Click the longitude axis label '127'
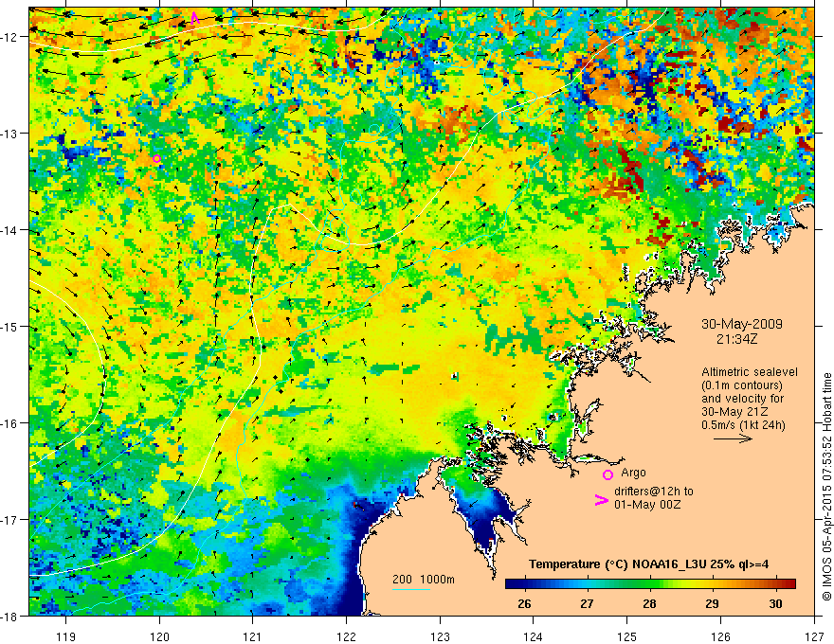The image size is (834, 644). [814, 636]
